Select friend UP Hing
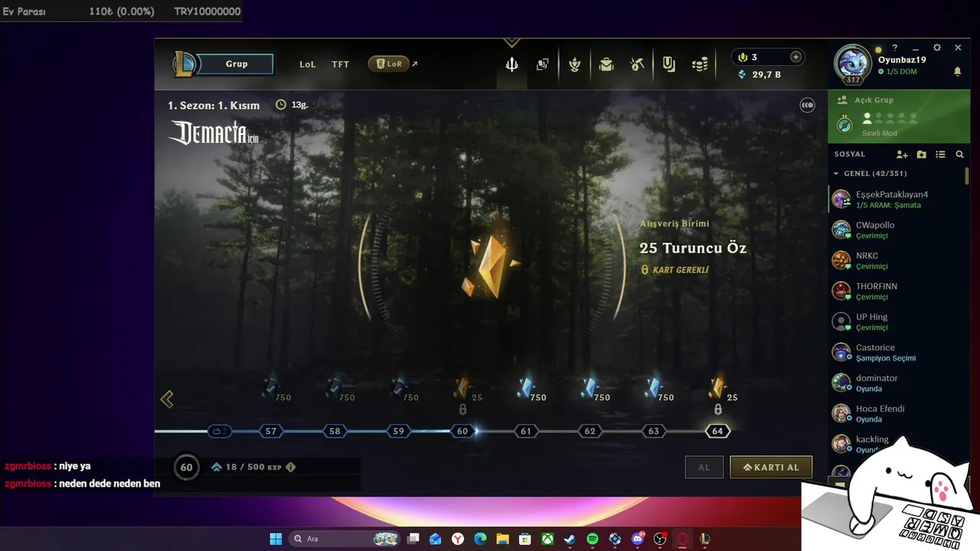Image resolution: width=980 pixels, height=551 pixels. point(896,321)
